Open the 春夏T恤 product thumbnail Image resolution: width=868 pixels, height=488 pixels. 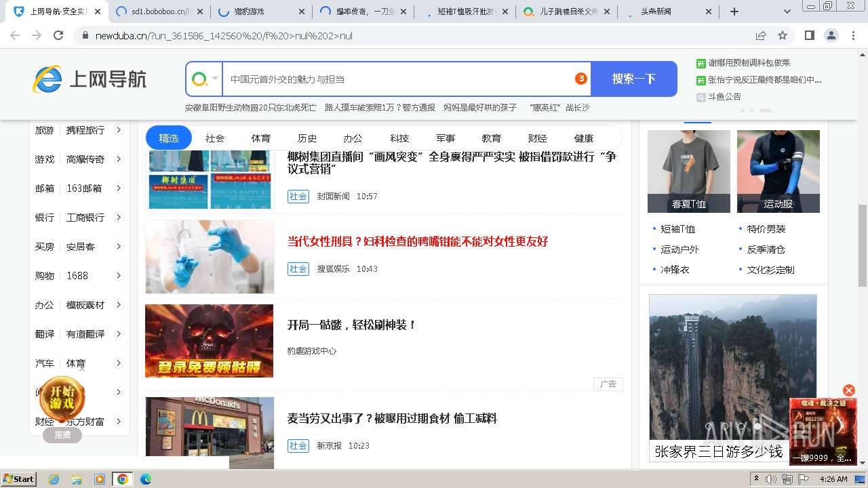689,171
